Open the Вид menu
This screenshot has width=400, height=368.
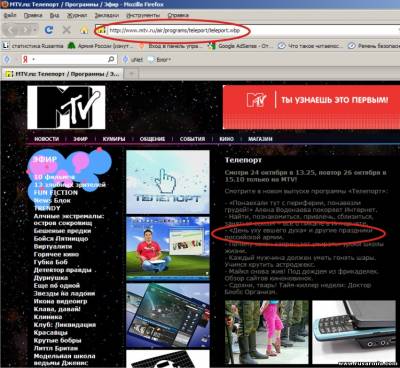pyautogui.click(x=55, y=15)
